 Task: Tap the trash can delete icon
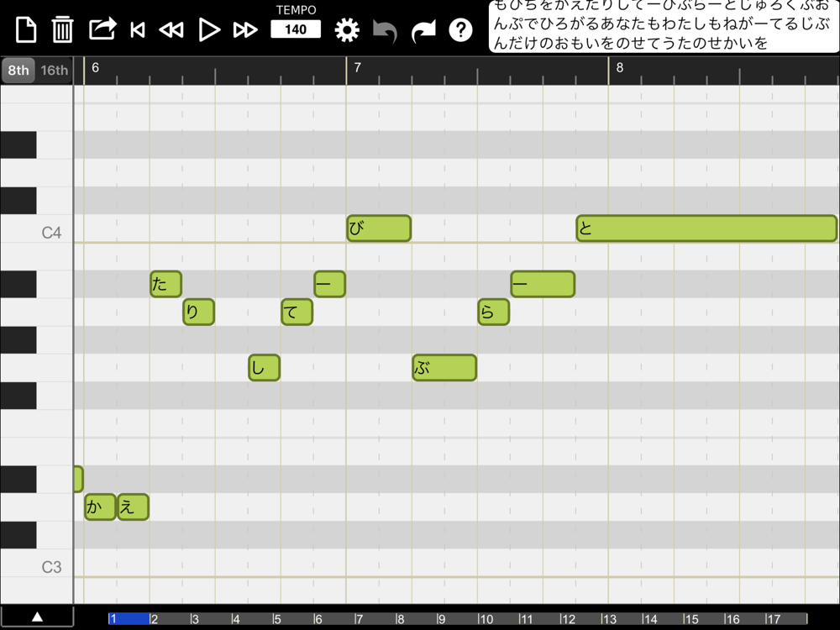(62, 29)
